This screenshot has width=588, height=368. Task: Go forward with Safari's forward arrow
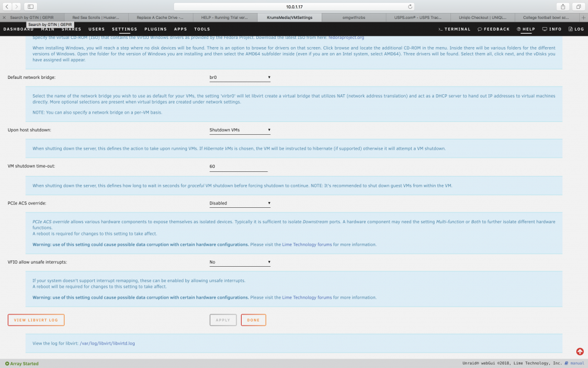16,6
